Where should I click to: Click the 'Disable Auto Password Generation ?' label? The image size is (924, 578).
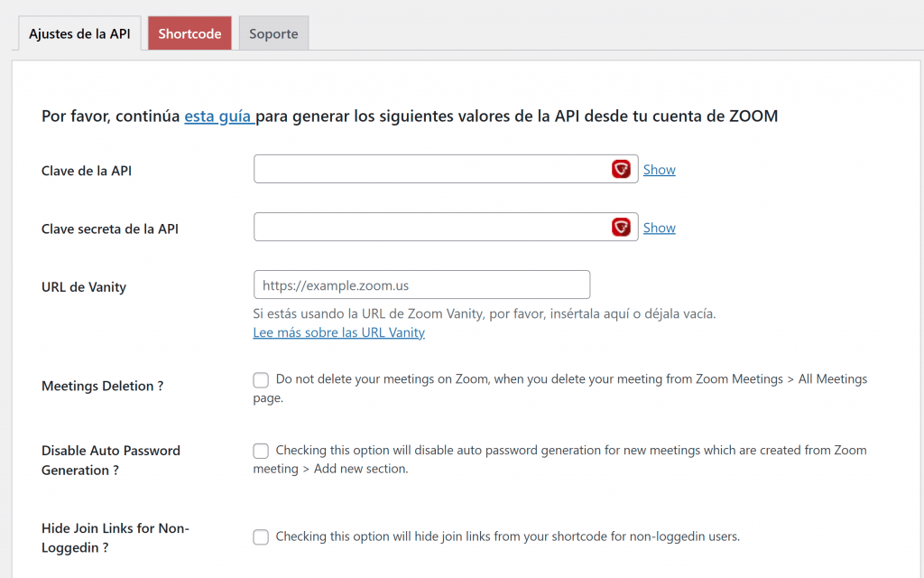[x=111, y=461]
